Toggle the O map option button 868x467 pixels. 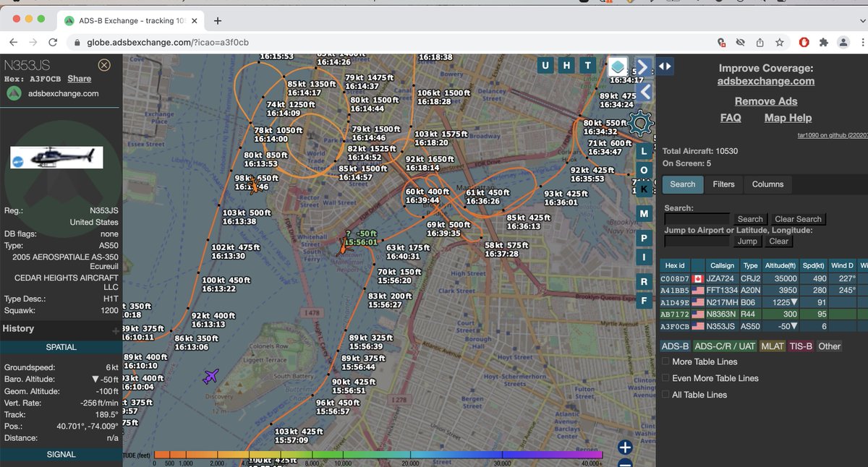pyautogui.click(x=644, y=171)
